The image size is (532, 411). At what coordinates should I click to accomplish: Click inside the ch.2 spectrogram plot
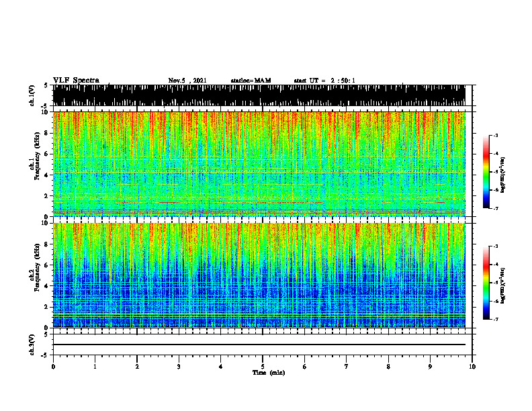click(259, 275)
